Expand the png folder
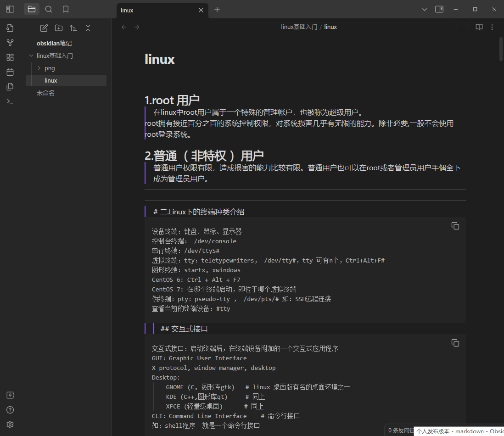 click(39, 67)
